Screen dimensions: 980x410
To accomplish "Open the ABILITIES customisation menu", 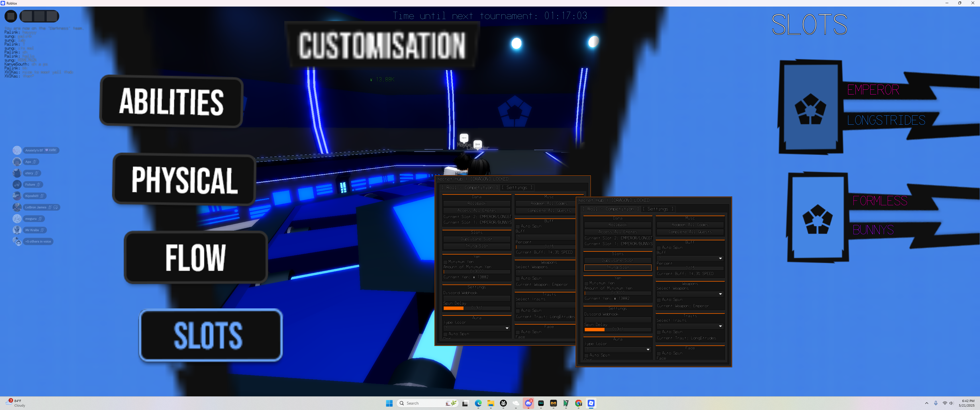I will click(171, 102).
